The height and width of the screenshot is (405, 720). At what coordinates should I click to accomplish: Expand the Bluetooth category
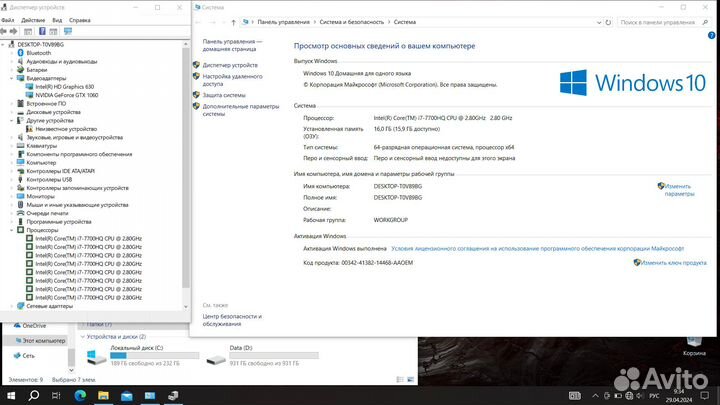[x=12, y=53]
